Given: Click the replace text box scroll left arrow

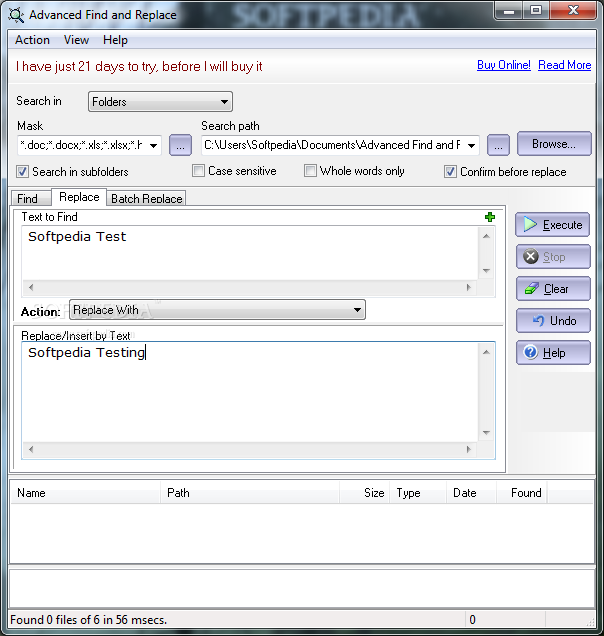Looking at the screenshot, I should click(x=31, y=449).
